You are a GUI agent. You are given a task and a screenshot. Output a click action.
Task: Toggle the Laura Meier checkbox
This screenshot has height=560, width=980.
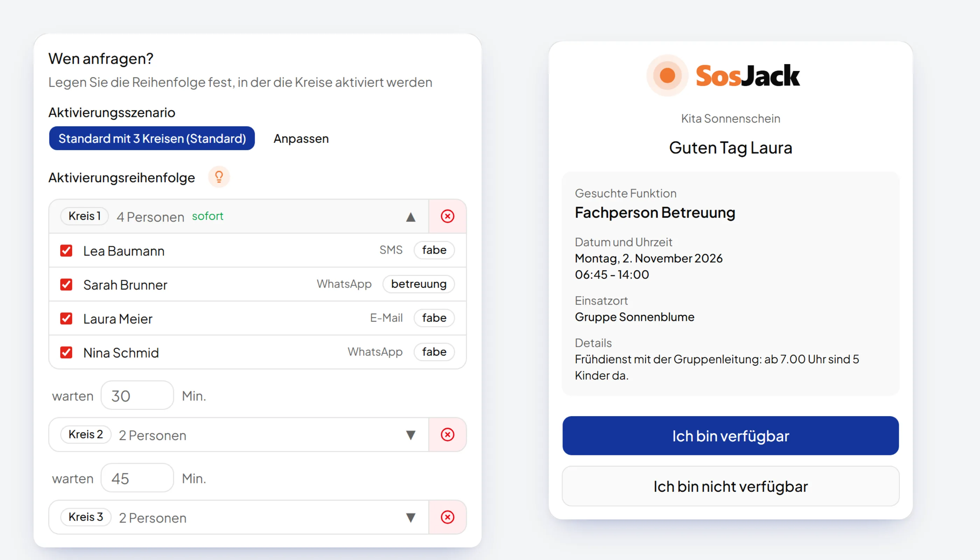click(66, 318)
